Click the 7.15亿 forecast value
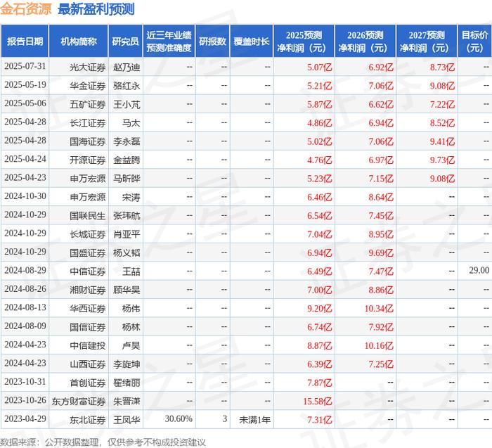Image resolution: width=492 pixels, height=448 pixels. 381,179
